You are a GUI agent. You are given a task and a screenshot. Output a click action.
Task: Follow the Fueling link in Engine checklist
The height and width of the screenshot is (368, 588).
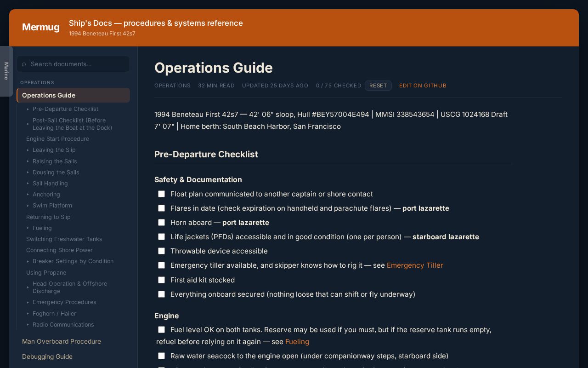pyautogui.click(x=297, y=342)
